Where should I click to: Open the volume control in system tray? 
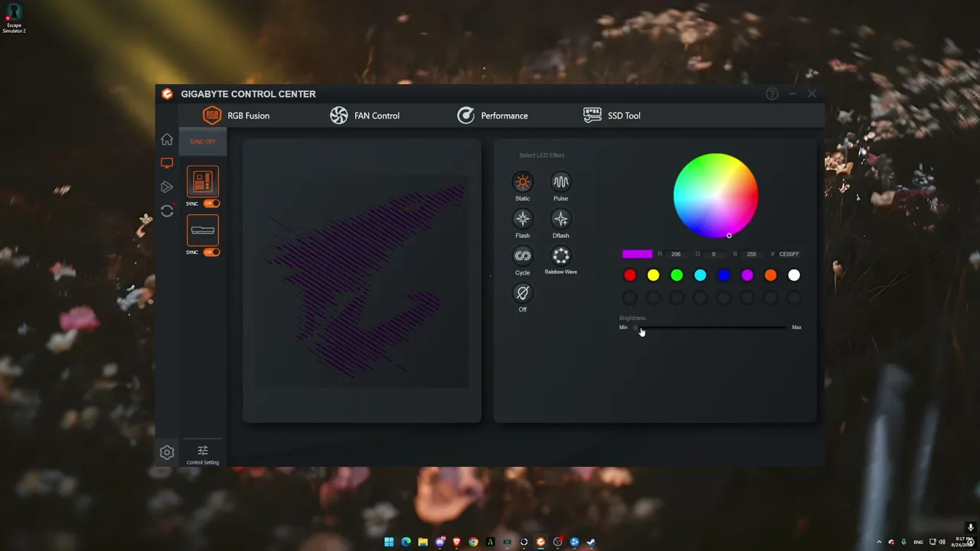(942, 542)
